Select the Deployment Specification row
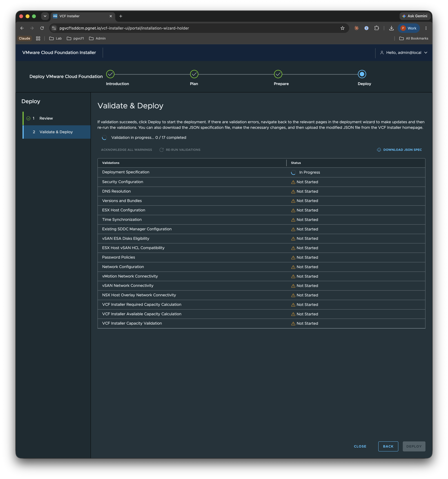 point(261,173)
